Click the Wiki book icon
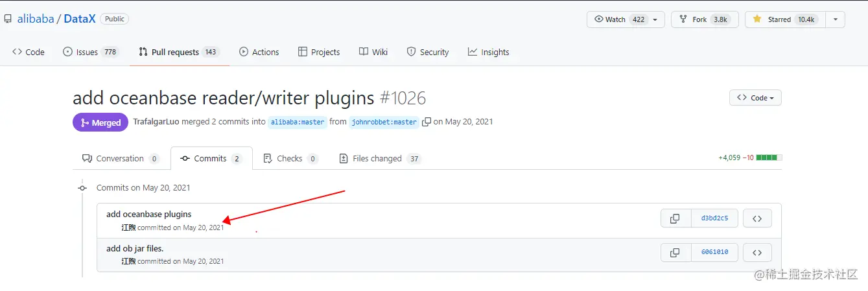 coord(364,52)
